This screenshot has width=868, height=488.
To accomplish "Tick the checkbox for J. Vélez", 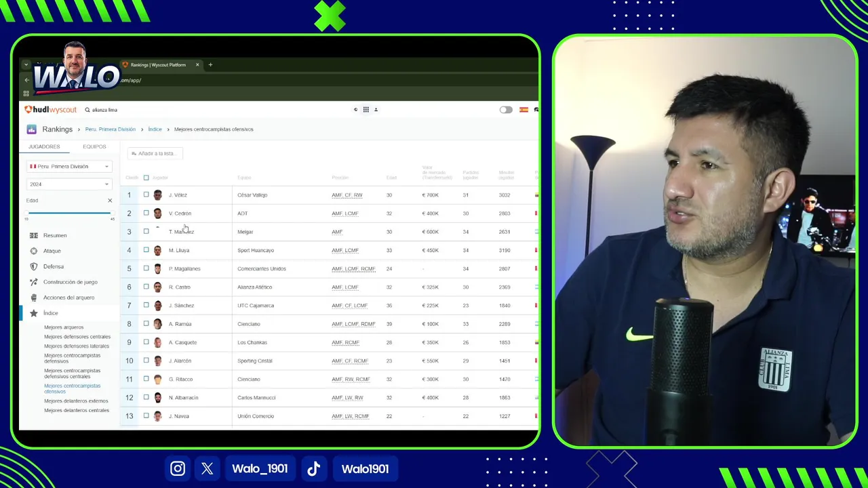I will [146, 195].
